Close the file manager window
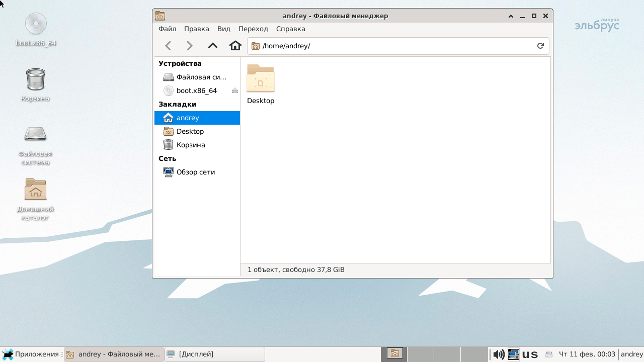This screenshot has height=362, width=644. click(546, 16)
